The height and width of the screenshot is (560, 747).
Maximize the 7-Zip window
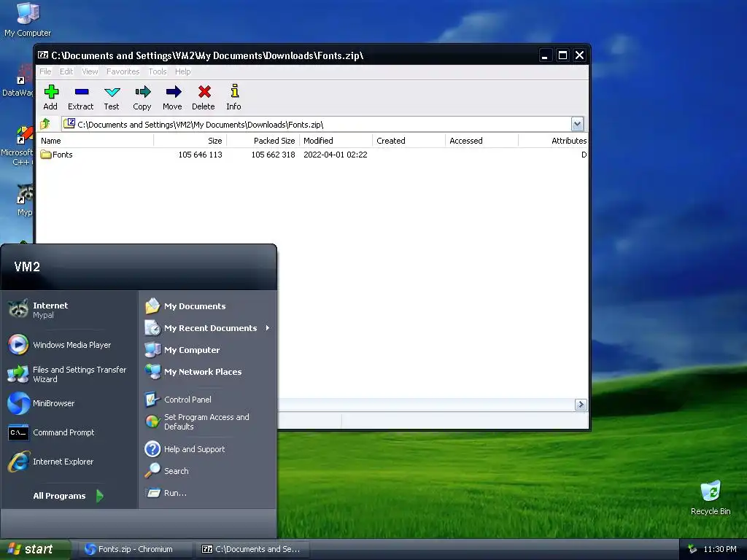coord(562,55)
